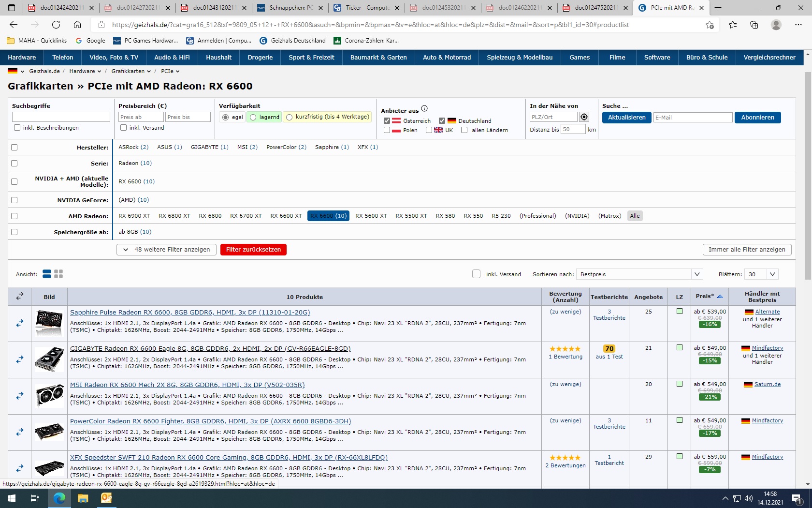Open the notification center icon
812x508 pixels.
[797, 498]
